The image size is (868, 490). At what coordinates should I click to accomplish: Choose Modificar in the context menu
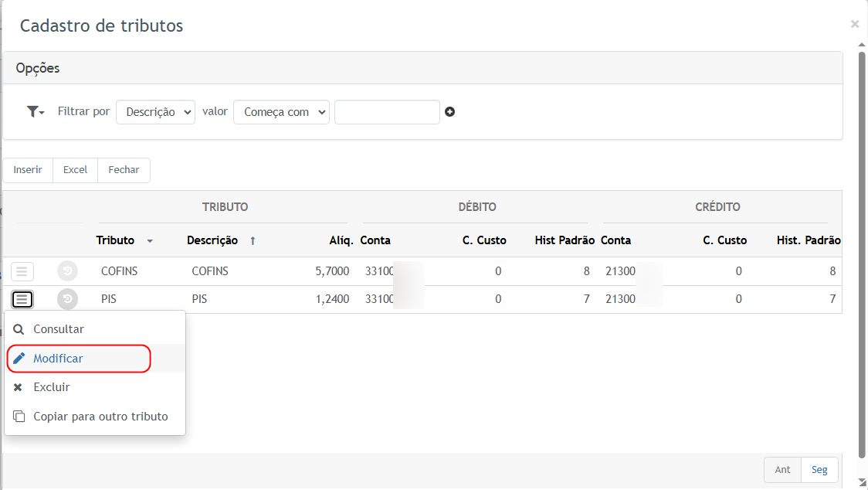pos(58,359)
